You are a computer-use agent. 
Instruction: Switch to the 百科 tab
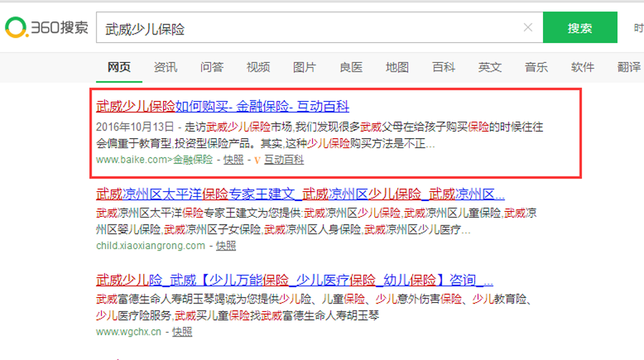444,67
